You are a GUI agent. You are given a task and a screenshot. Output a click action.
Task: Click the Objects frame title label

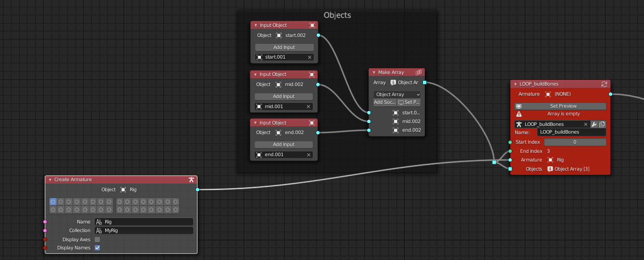pos(337,15)
